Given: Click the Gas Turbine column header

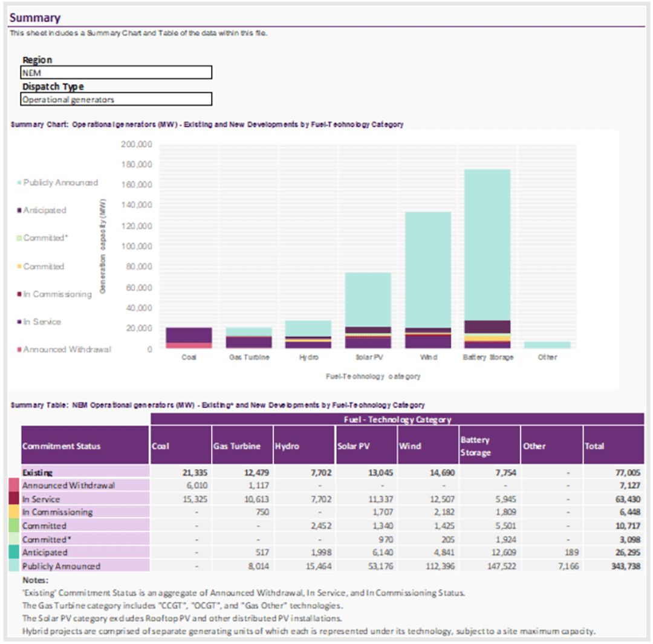Looking at the screenshot, I should click(242, 445).
